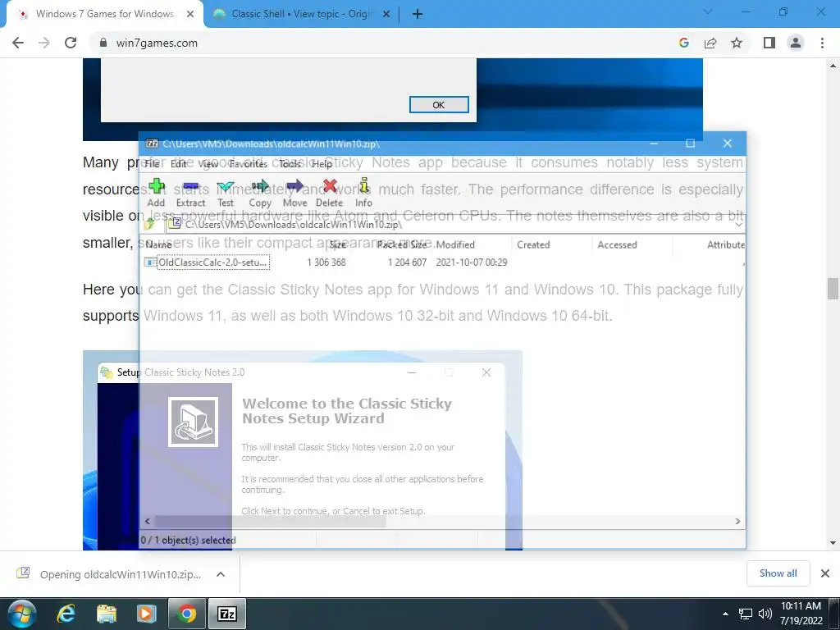Click the Delete toolbar icon in 7-Zip
This screenshot has width=840, height=630.
point(329,193)
